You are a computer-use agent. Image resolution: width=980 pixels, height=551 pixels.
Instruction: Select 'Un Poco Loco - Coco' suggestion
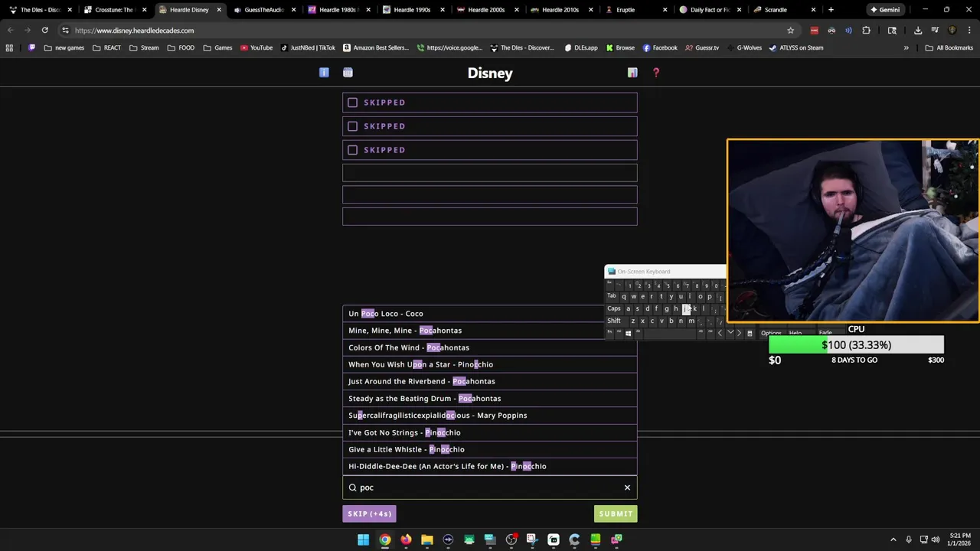tap(490, 314)
